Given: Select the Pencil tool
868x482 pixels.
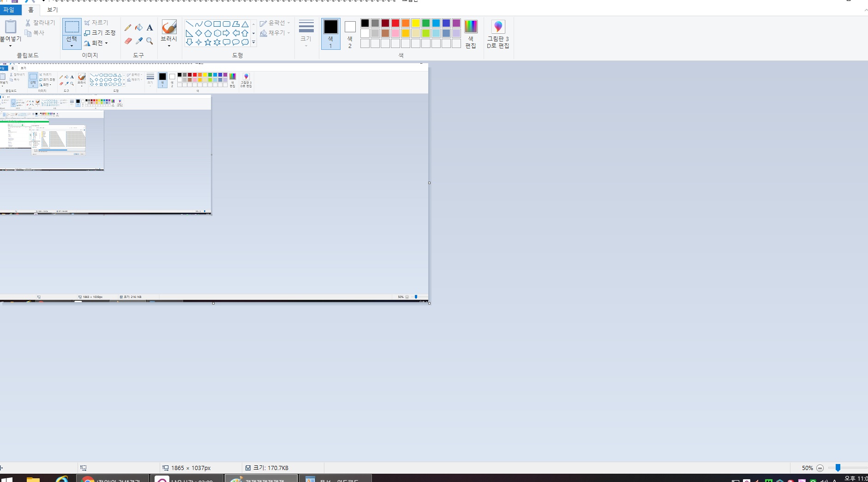Looking at the screenshot, I should pos(128,28).
